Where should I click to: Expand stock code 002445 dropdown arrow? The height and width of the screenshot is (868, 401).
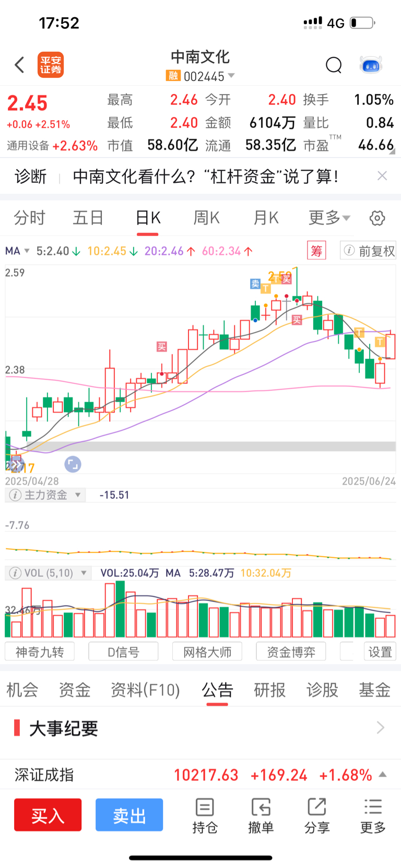pos(231,76)
